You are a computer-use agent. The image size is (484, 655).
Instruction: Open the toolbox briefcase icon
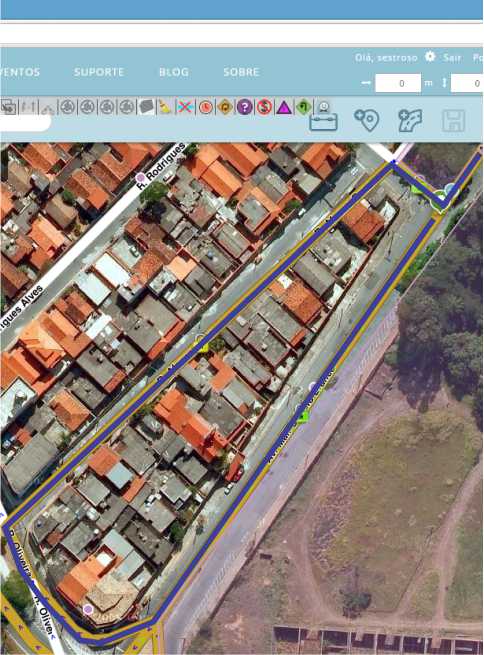pyautogui.click(x=324, y=122)
